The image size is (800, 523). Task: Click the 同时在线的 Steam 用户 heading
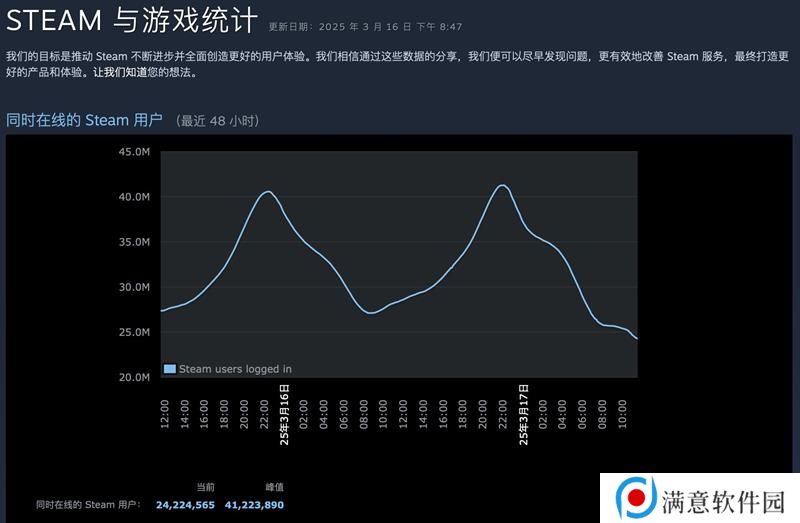pyautogui.click(x=84, y=120)
